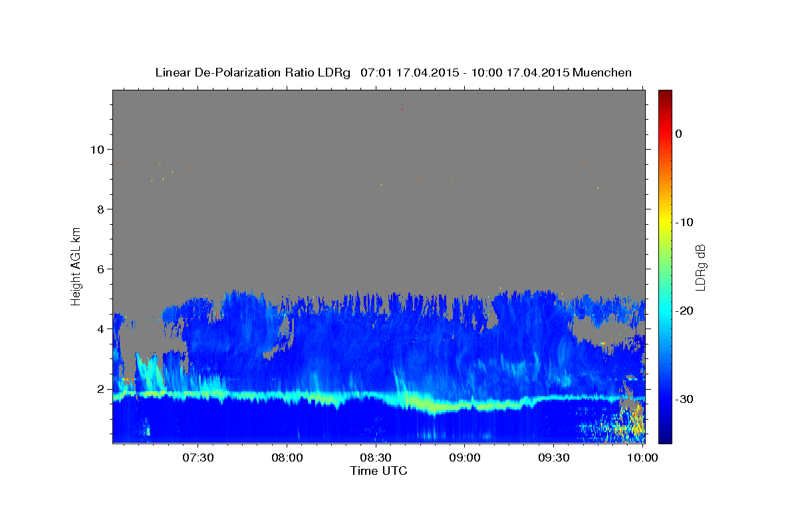This screenshot has width=798, height=532.
Task: Click the 09:00 time tick label
Action: [464, 458]
